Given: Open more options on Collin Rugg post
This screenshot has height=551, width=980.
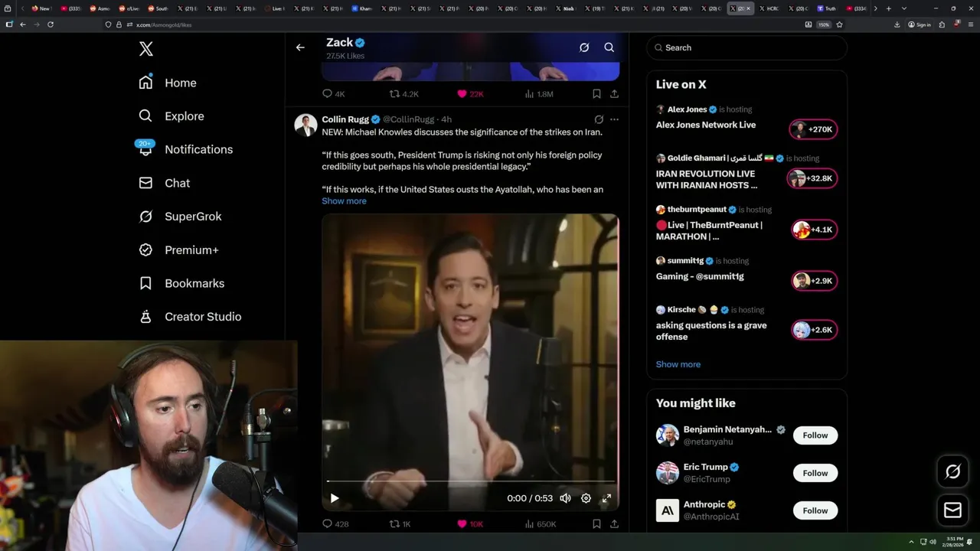Looking at the screenshot, I should pos(614,119).
